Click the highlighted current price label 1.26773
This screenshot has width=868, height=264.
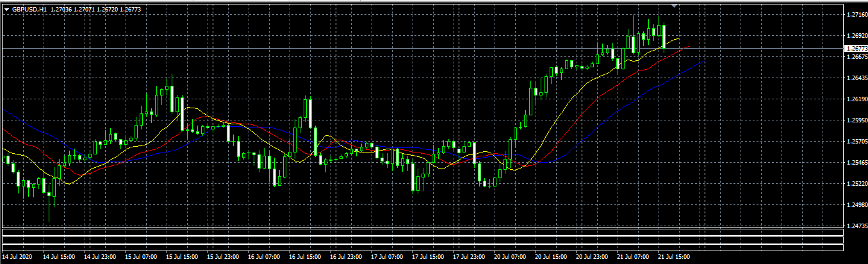point(856,49)
